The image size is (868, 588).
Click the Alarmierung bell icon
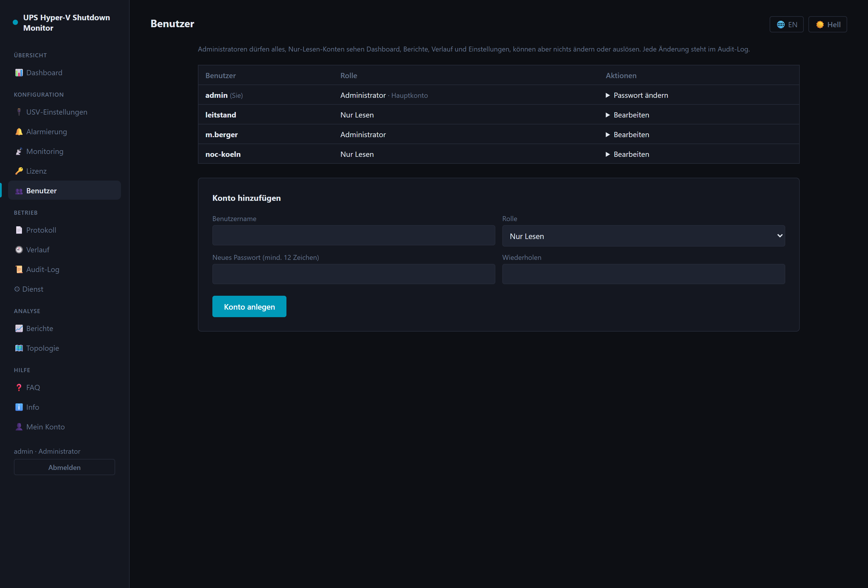click(19, 131)
